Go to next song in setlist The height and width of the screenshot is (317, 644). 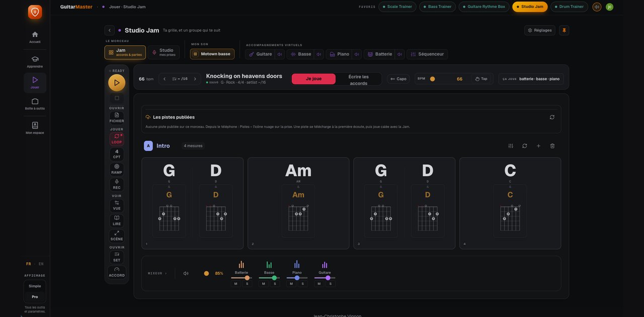pyautogui.click(x=195, y=79)
